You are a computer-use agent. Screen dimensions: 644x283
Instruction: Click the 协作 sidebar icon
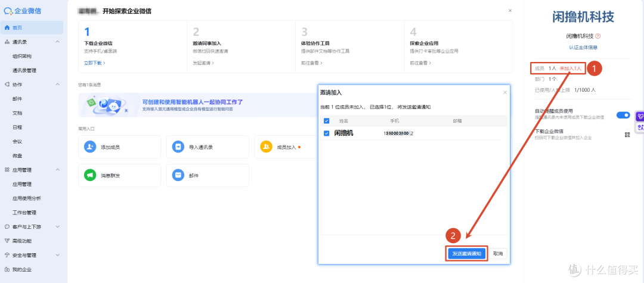click(x=7, y=85)
